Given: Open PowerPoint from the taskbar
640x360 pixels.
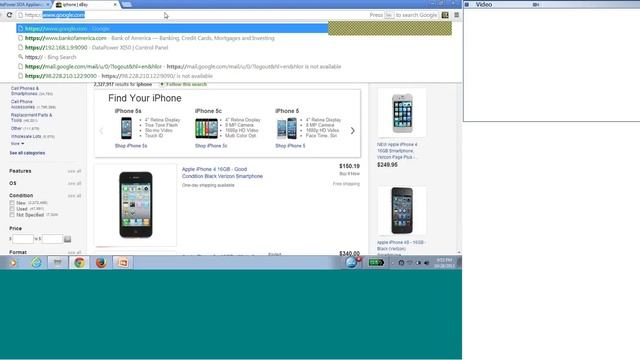Looking at the screenshot, I should pos(123,262).
